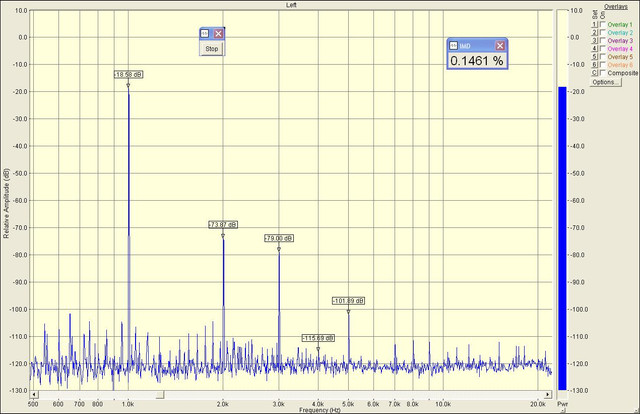Click the composite set button C
Screen dimensions: 640x414
tap(595, 73)
